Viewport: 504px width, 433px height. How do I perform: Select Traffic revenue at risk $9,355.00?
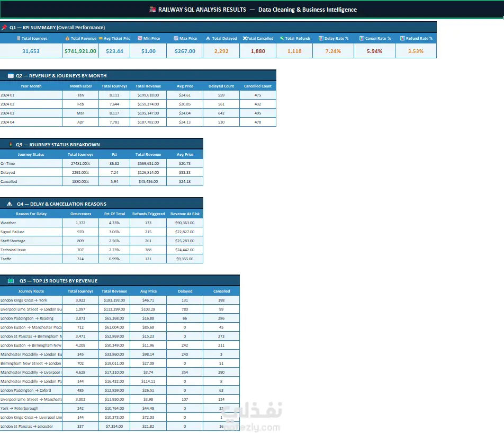(x=185, y=259)
